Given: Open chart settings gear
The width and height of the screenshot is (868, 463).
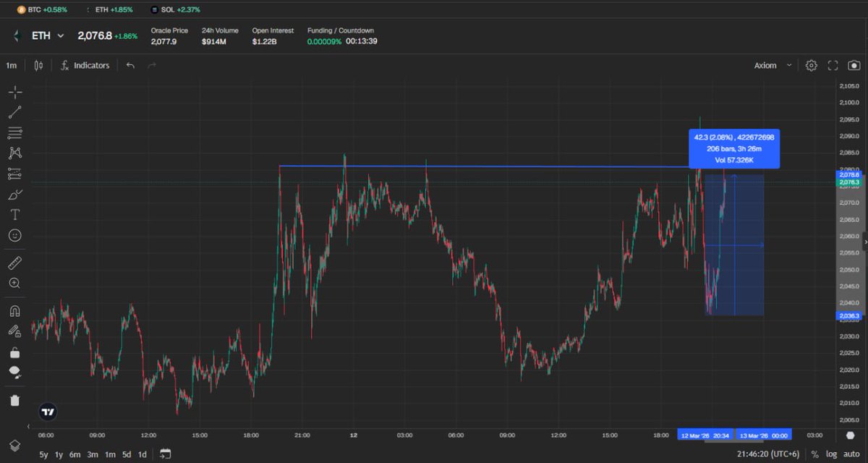Looking at the screenshot, I should click(x=812, y=65).
